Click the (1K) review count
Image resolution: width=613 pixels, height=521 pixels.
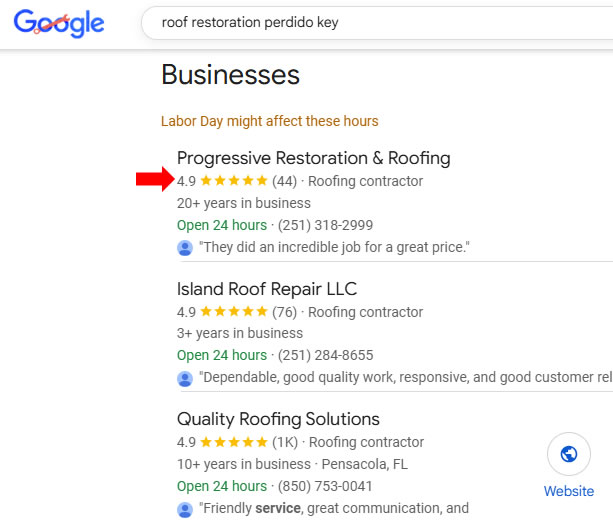tap(285, 442)
